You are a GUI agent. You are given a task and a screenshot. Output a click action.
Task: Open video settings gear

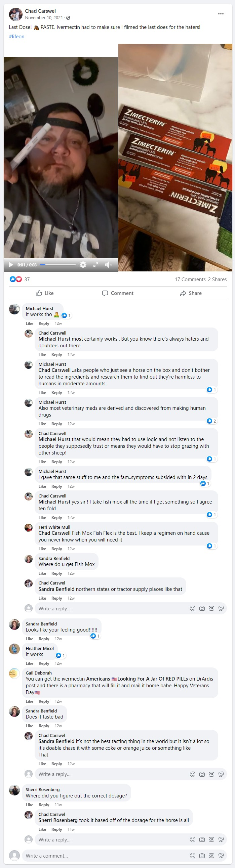click(x=83, y=265)
